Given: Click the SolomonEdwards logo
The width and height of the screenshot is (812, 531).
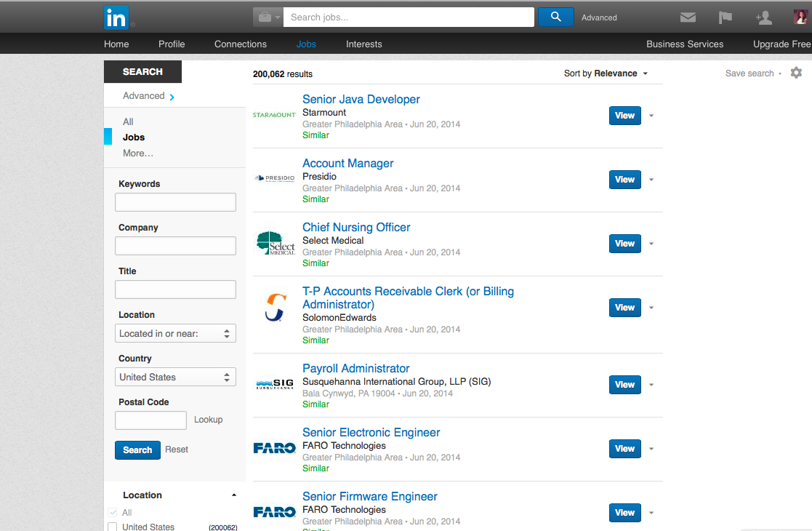Looking at the screenshot, I should [x=276, y=307].
